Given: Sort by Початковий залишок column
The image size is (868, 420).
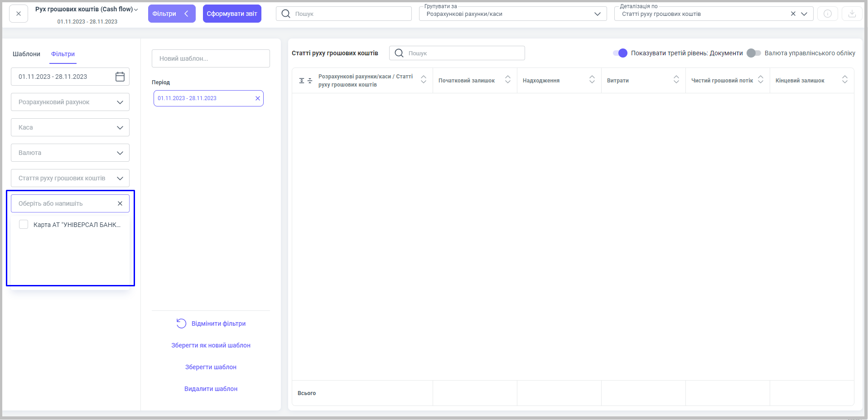Looking at the screenshot, I should 508,79.
